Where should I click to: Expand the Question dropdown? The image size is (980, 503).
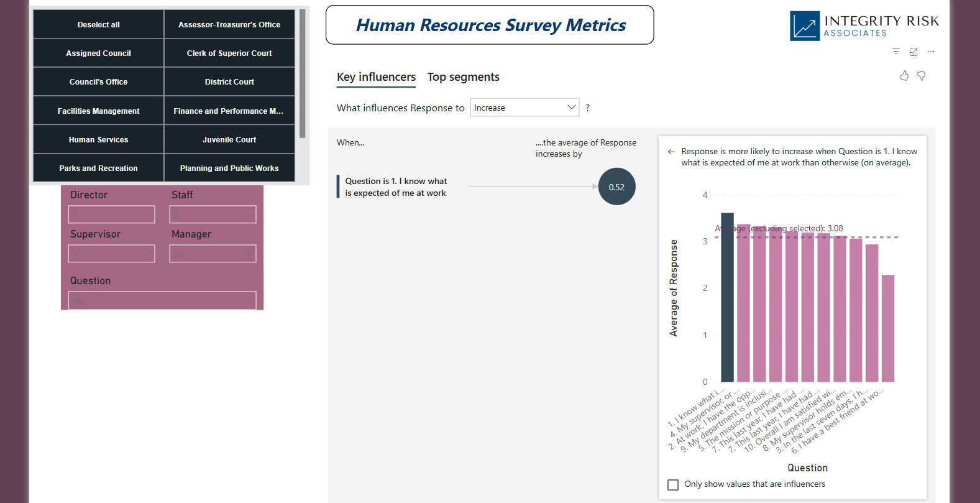[x=162, y=301]
